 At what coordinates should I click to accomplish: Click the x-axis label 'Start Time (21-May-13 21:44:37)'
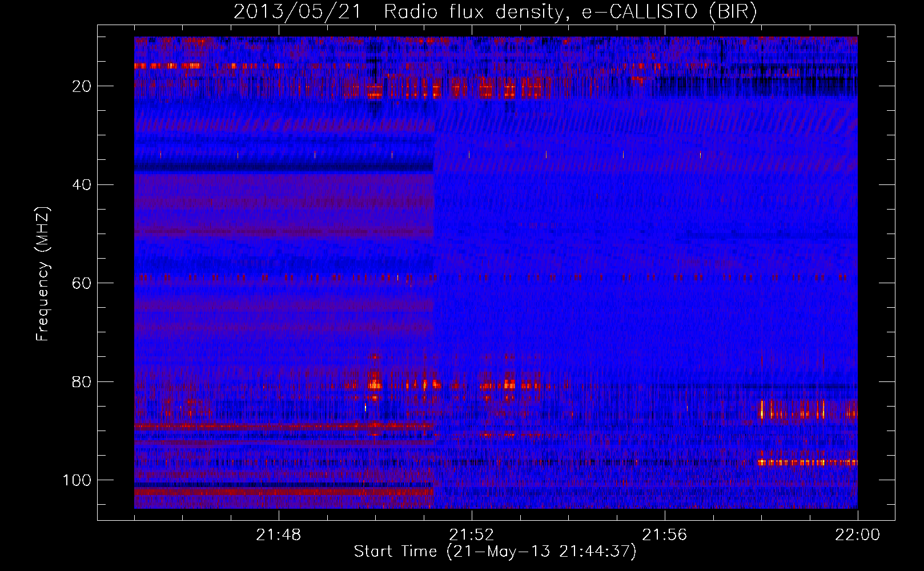pyautogui.click(x=495, y=552)
